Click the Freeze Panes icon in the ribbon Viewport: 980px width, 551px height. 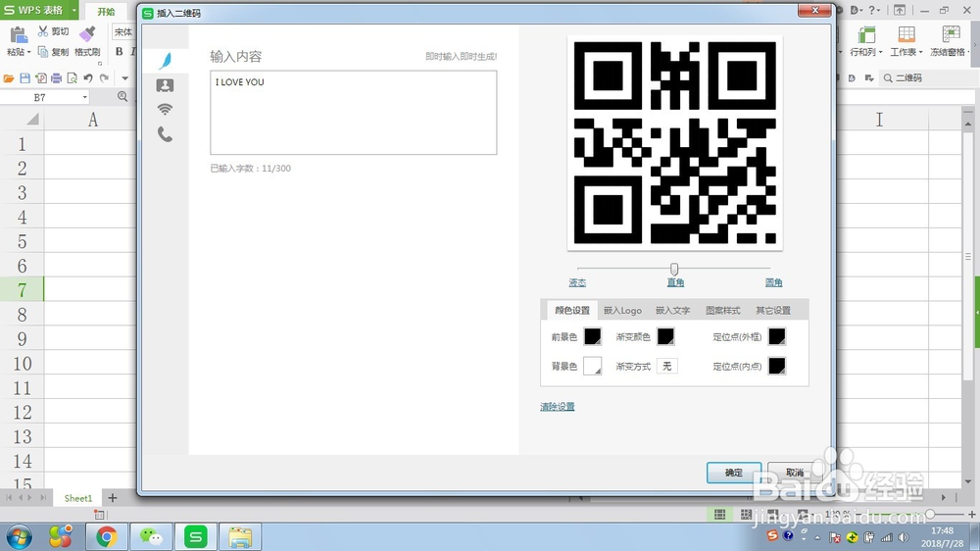point(951,34)
